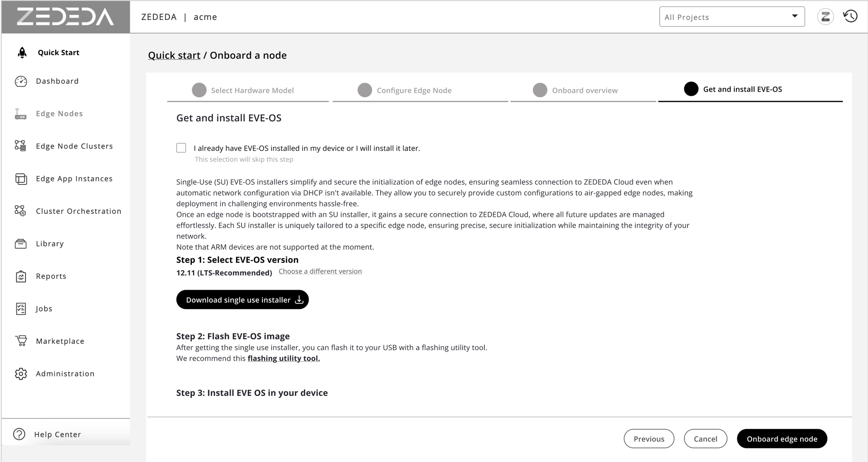
Task: Select the Cluster Orchestration icon
Action: point(20,211)
